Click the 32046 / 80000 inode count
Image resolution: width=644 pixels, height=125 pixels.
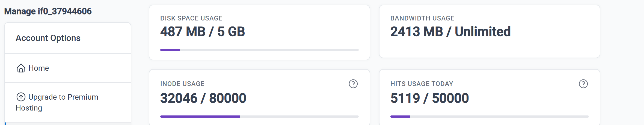point(203,98)
